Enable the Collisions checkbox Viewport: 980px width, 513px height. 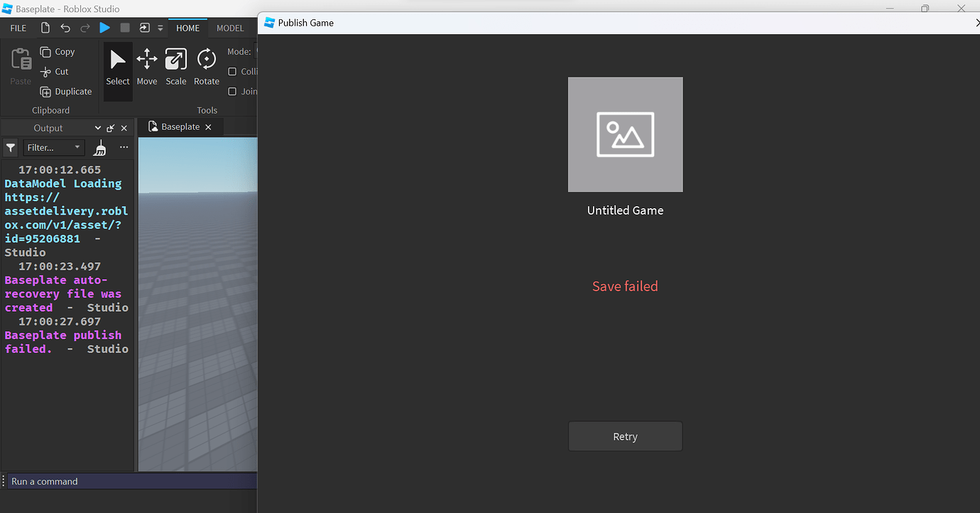pyautogui.click(x=232, y=71)
